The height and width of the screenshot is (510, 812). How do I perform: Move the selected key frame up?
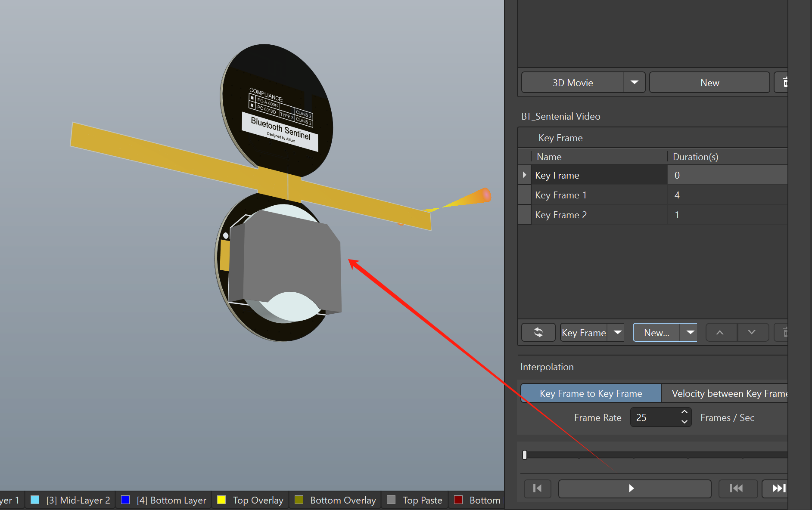(720, 333)
